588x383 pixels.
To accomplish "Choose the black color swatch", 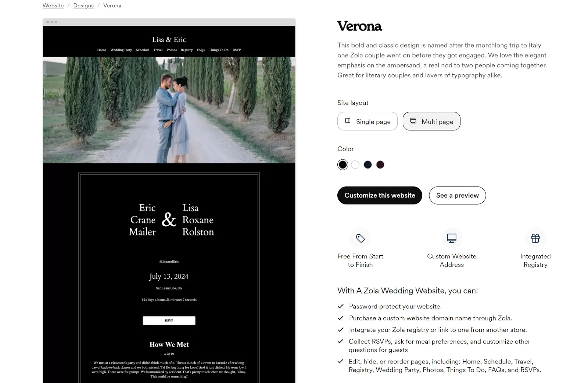I will [343, 164].
